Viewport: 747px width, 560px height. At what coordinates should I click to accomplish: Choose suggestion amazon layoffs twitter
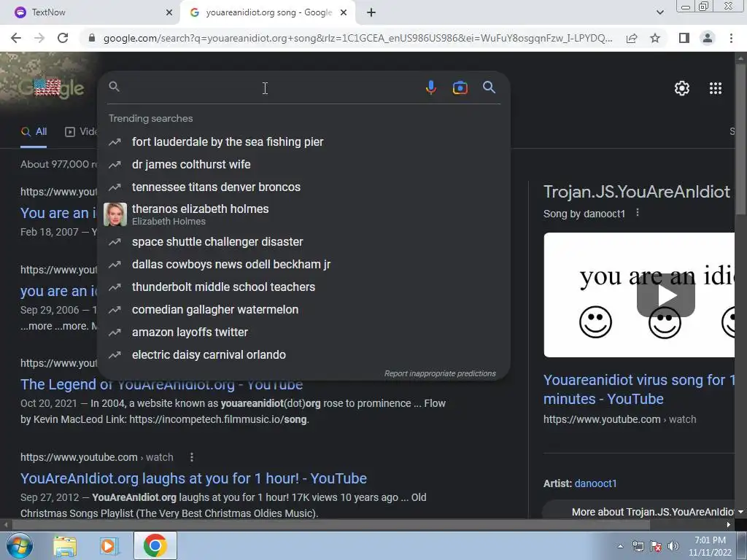point(303,332)
